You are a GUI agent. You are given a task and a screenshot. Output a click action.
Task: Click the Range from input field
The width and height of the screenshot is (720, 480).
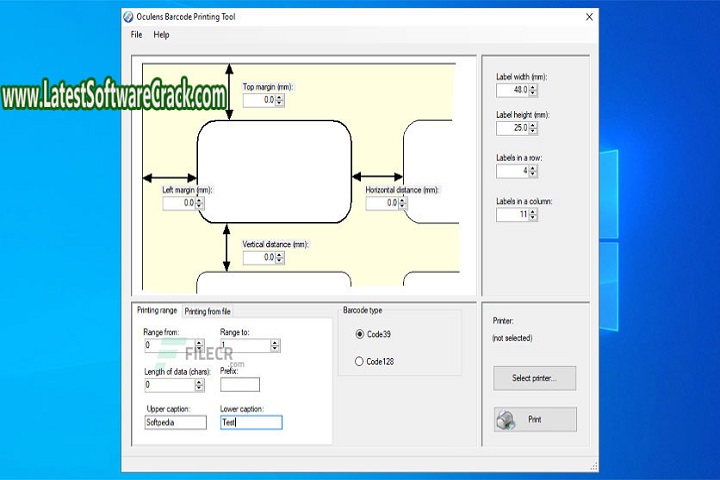coord(169,345)
